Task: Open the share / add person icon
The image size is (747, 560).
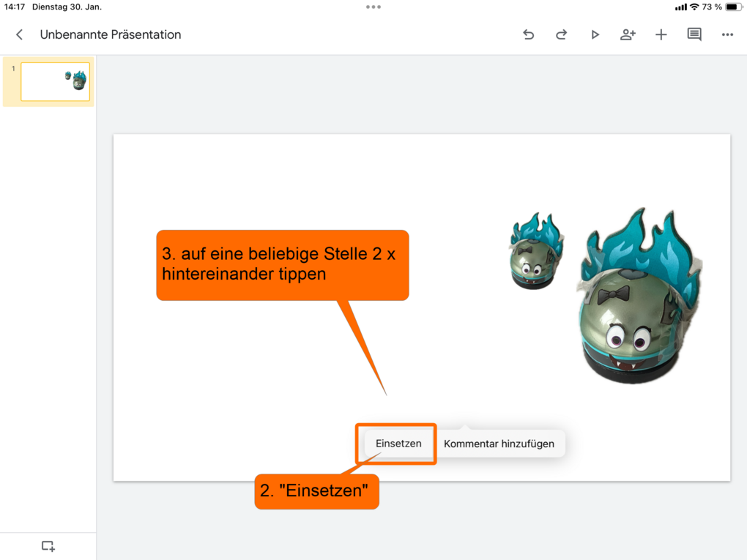Action: coord(628,34)
